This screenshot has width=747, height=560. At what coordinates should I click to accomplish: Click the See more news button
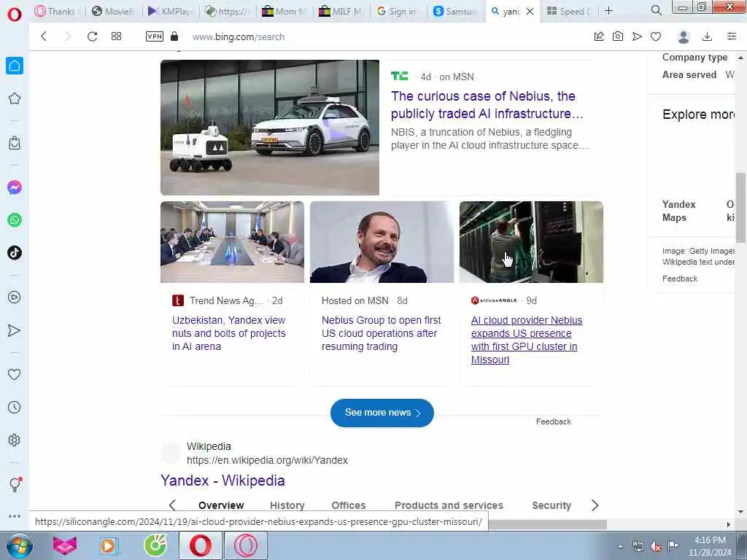tap(382, 413)
